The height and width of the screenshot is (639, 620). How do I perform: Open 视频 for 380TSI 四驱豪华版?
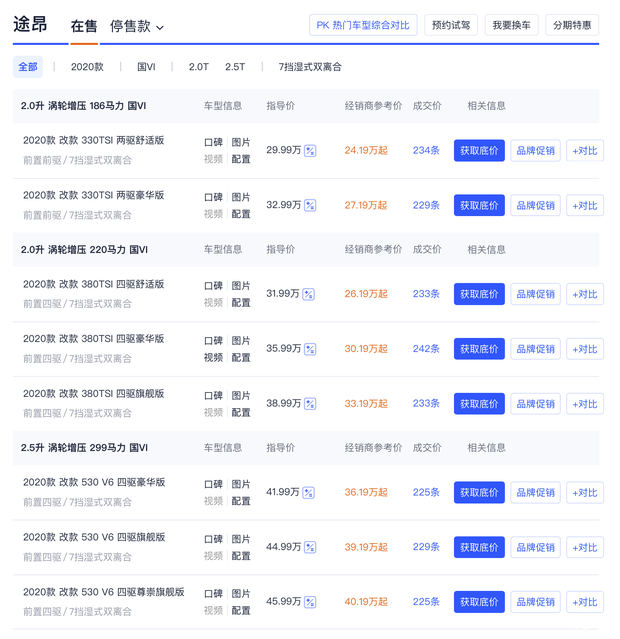(213, 358)
